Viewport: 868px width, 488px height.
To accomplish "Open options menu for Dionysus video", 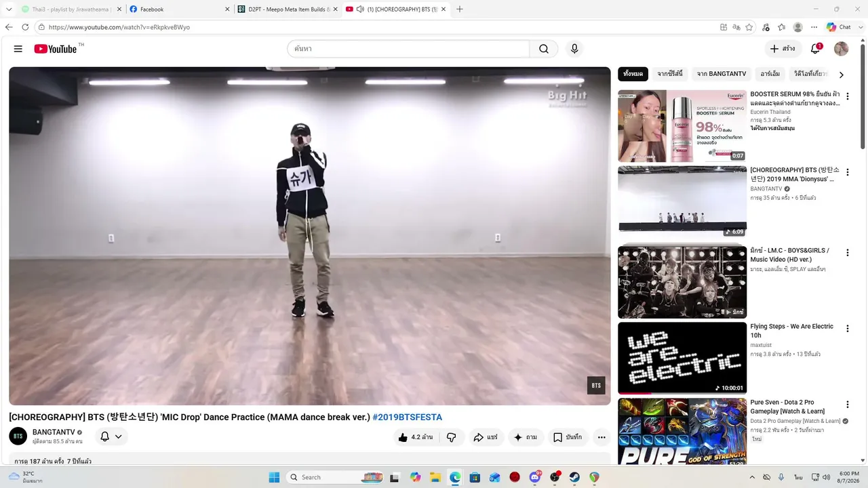I will 847,172.
